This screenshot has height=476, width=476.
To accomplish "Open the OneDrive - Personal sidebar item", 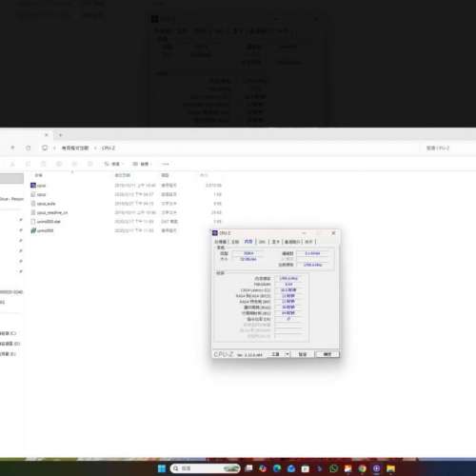I will 11,199.
